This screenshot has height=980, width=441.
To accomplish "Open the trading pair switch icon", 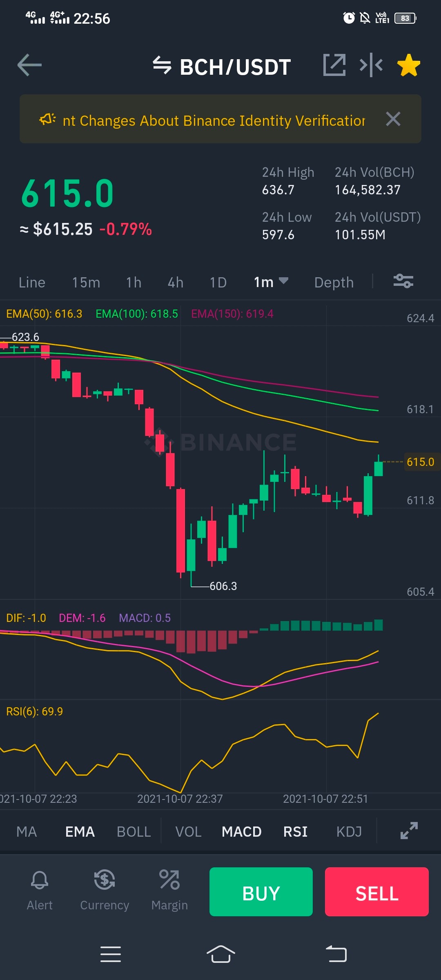I will [162, 65].
